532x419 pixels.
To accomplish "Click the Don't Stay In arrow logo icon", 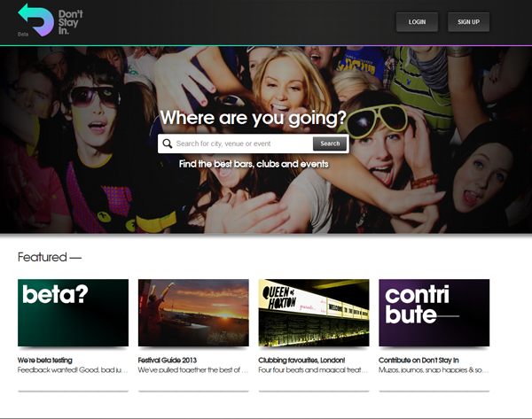I will [x=35, y=19].
